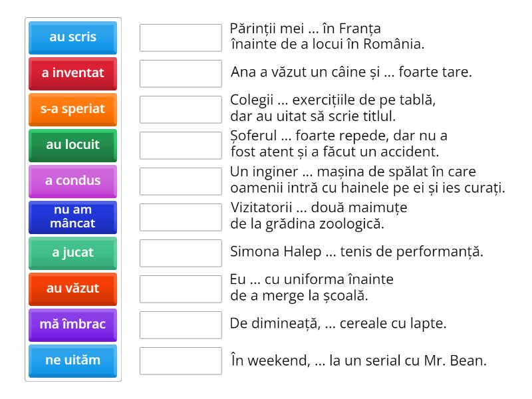The height and width of the screenshot is (399, 532).
Task: Select the blue 'au scris' answer tile
Action: click(x=72, y=38)
